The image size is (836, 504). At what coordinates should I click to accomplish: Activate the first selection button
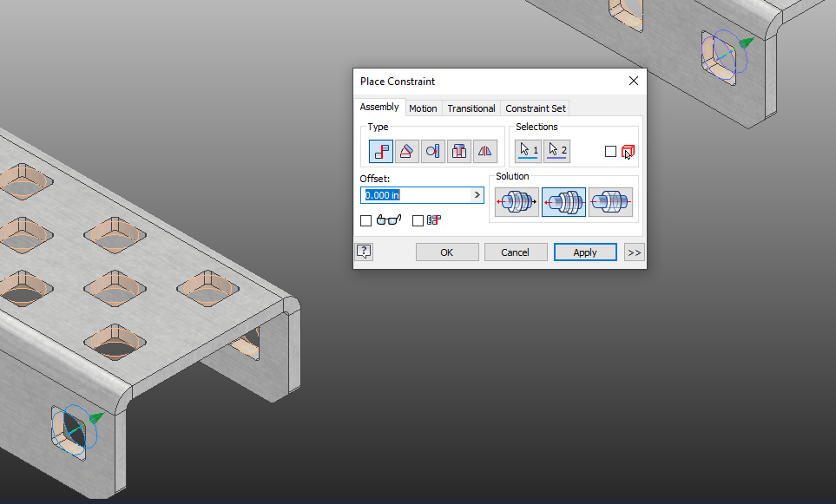tap(529, 151)
